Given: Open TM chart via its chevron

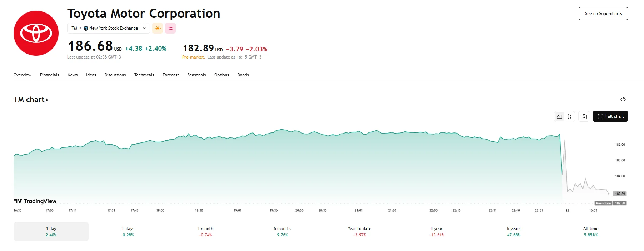Looking at the screenshot, I should 46,100.
